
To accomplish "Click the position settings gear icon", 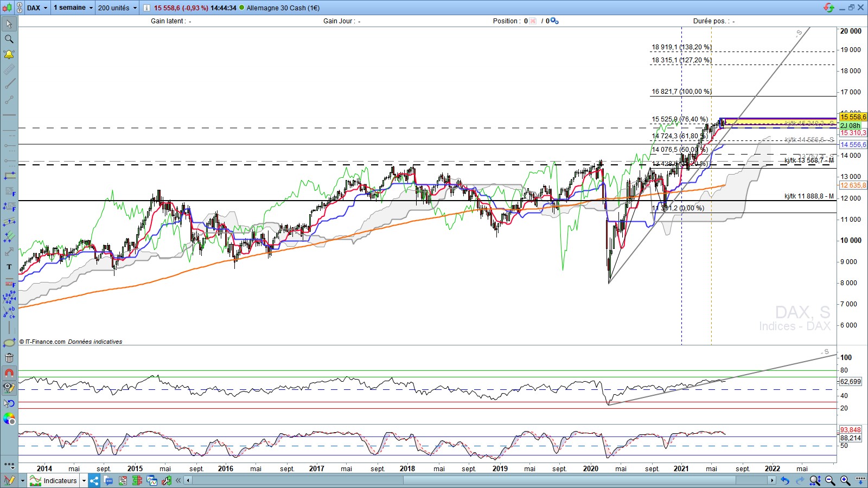I will (554, 21).
